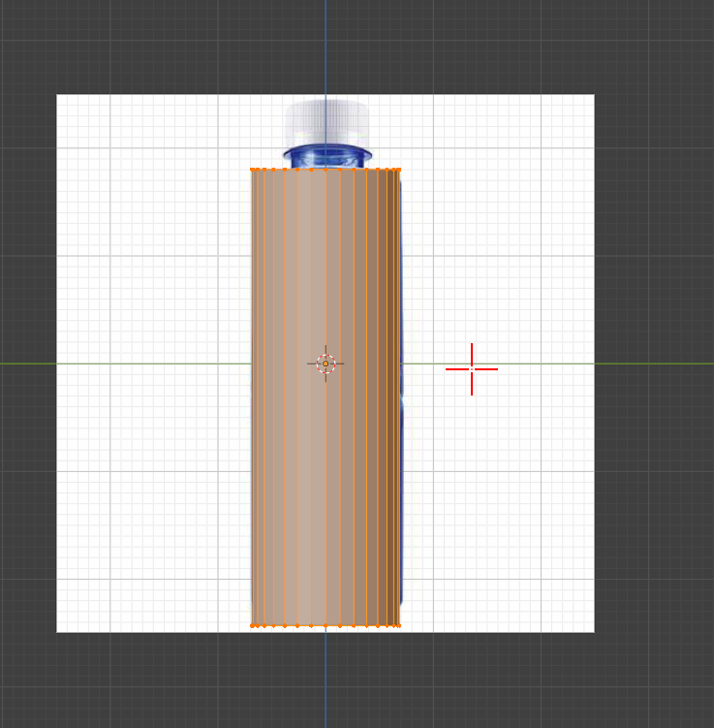Click the object origin dot at mesh center
This screenshot has height=728, width=714.
(x=326, y=364)
